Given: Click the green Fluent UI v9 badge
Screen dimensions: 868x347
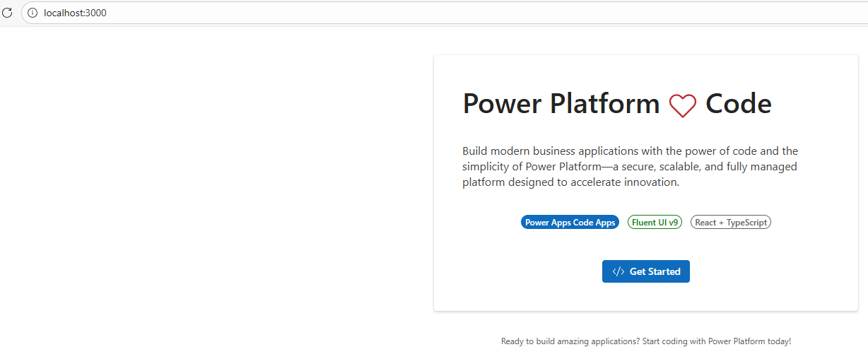Looking at the screenshot, I should [655, 222].
